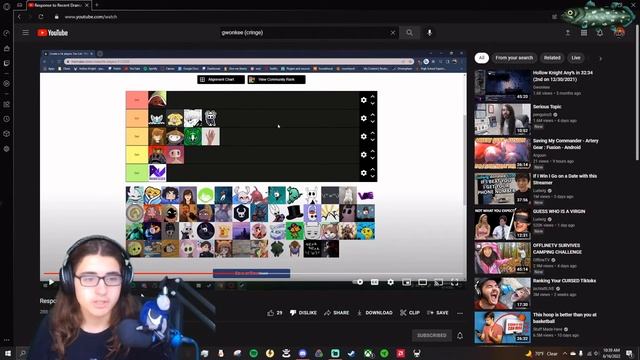Open the cube extensions icon in sidebar
The width and height of the screenshot is (640, 360).
click(x=7, y=134)
